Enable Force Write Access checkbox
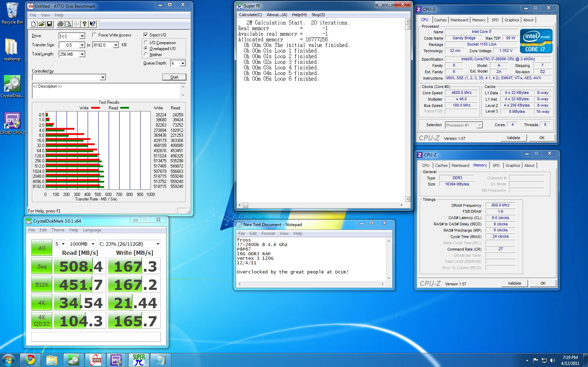Image resolution: width=588 pixels, height=367 pixels. click(x=94, y=35)
